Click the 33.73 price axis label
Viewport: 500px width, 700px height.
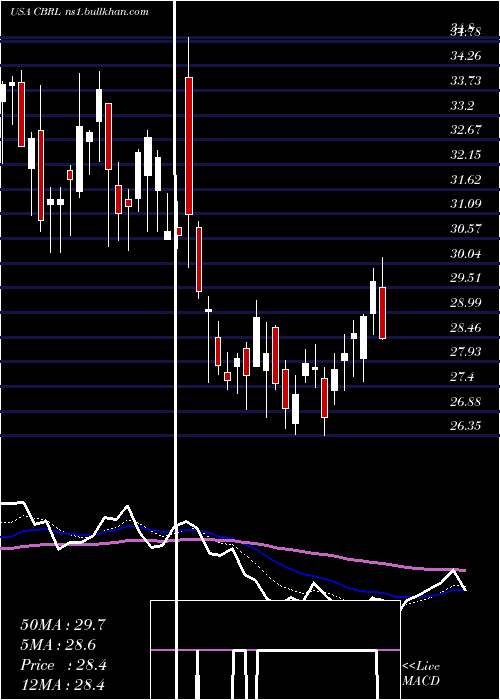(465, 81)
